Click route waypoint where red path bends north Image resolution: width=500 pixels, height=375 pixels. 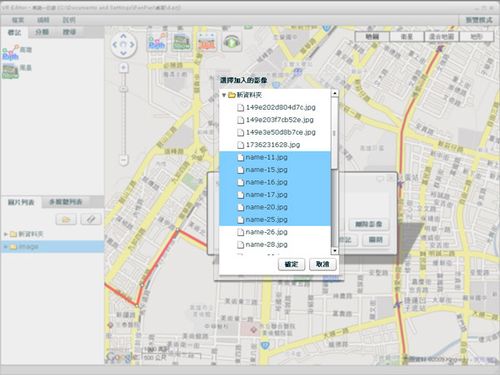(x=137, y=305)
